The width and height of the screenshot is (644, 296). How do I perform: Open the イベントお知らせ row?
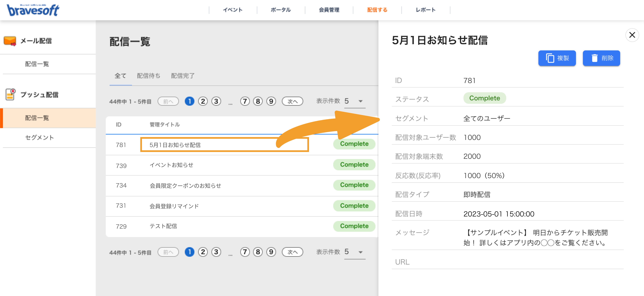(x=242, y=165)
